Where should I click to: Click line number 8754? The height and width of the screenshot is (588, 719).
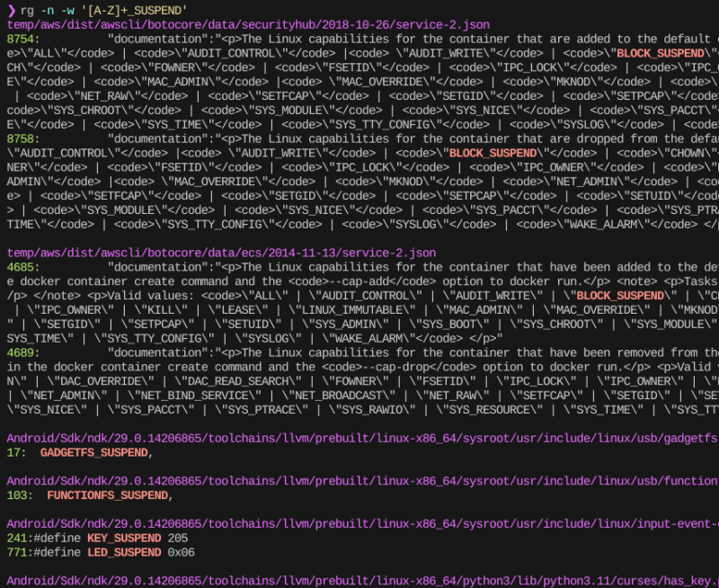click(22, 40)
